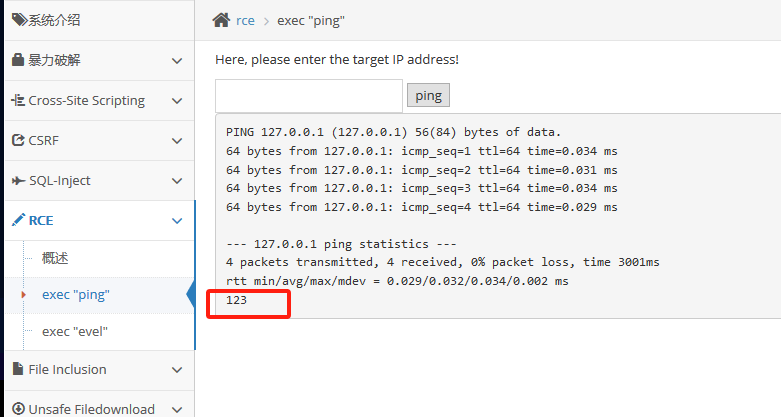Expand the CSRF section chevron
The width and height of the screenshot is (781, 417).
(x=177, y=141)
